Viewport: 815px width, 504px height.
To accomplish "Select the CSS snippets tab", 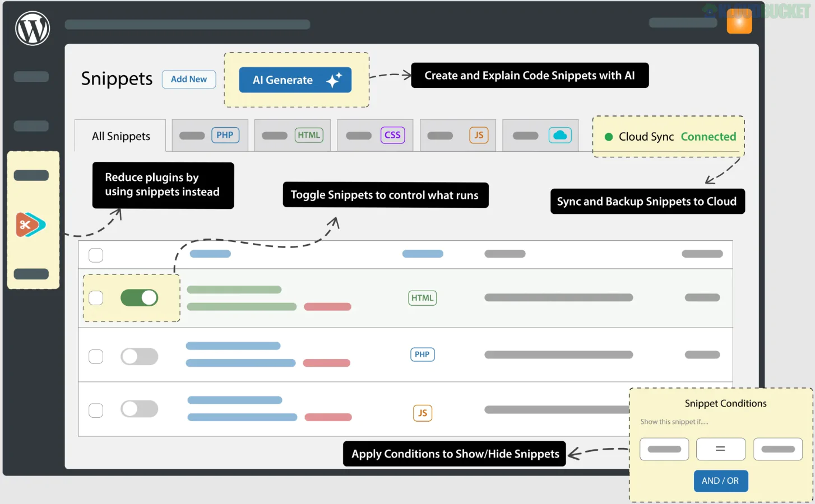I will (x=375, y=136).
